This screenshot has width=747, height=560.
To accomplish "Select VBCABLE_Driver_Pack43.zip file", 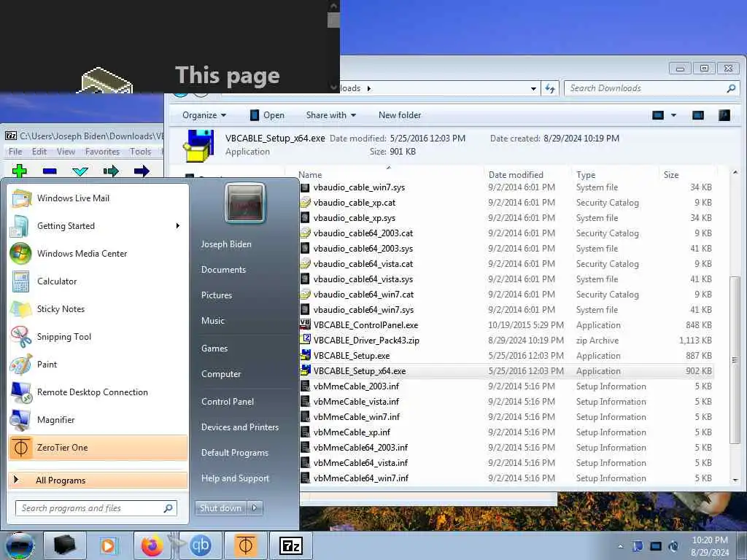I will coord(366,340).
